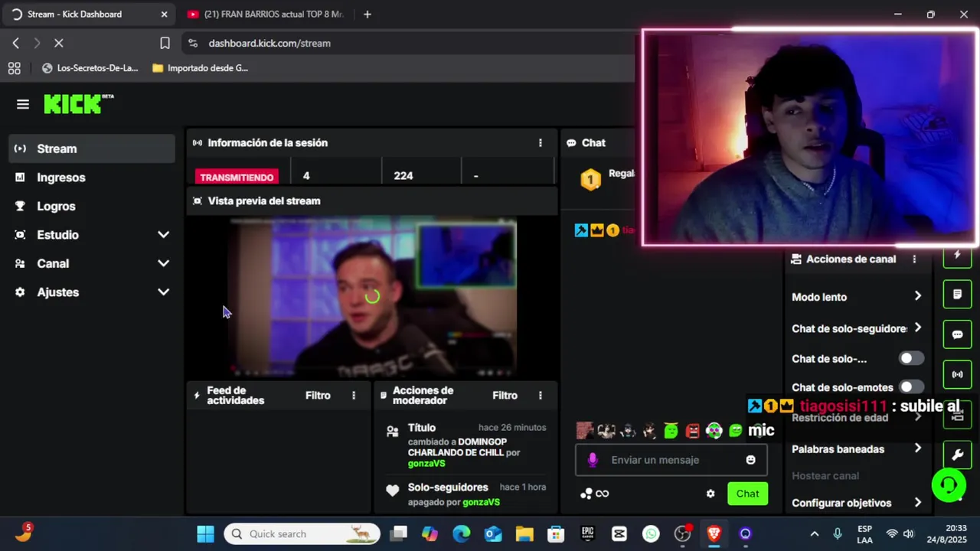Open the Logros sidebar page

click(x=92, y=206)
